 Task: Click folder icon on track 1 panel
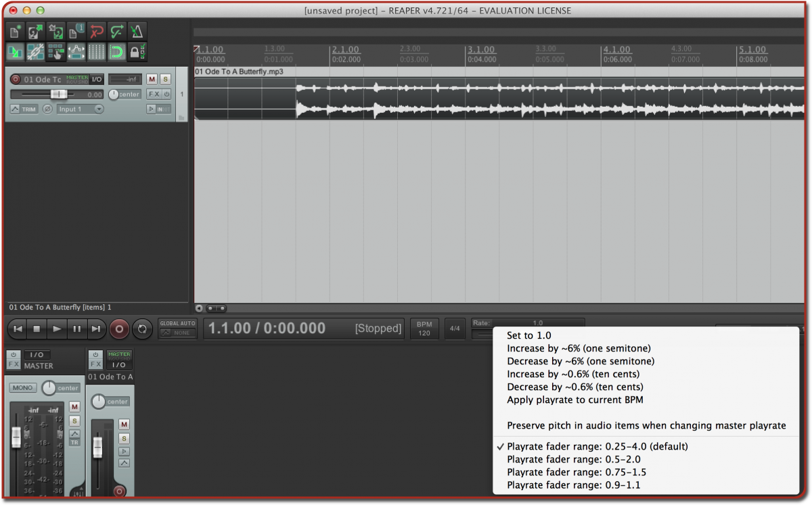point(181,118)
